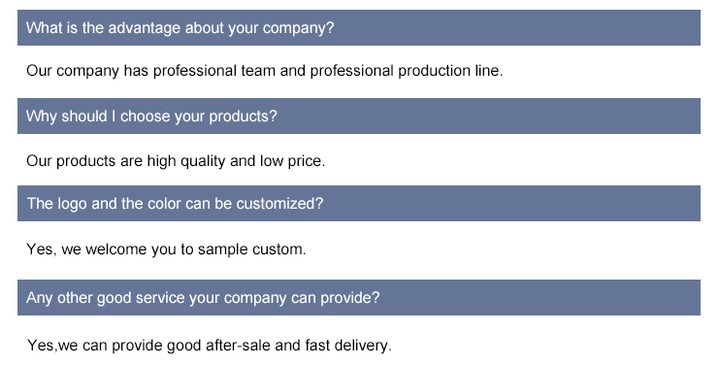Click 'sample custom' in the third answer
Viewport: 720px width, 365px height.
point(252,249)
